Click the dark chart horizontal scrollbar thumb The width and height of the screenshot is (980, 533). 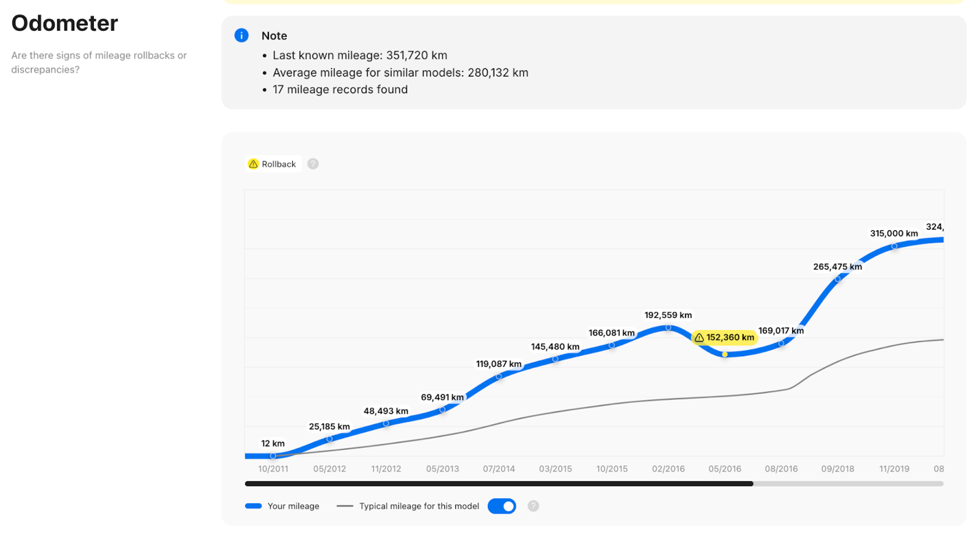coord(498,484)
